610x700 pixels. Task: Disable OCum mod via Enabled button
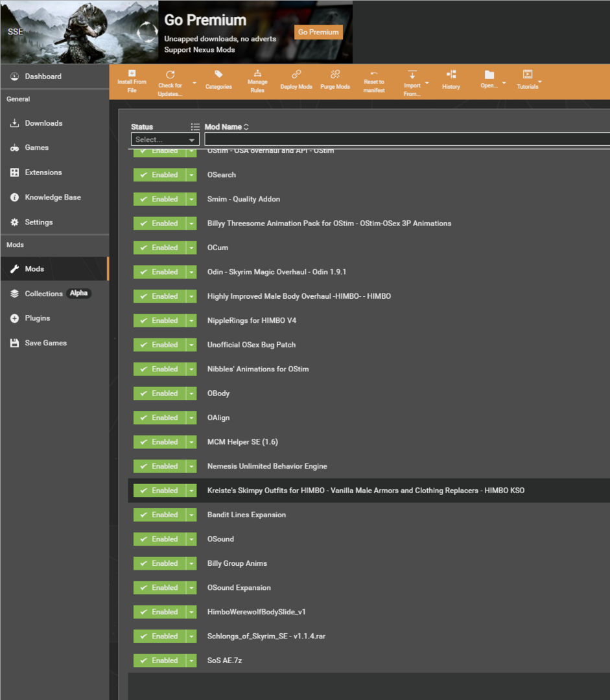coord(159,248)
